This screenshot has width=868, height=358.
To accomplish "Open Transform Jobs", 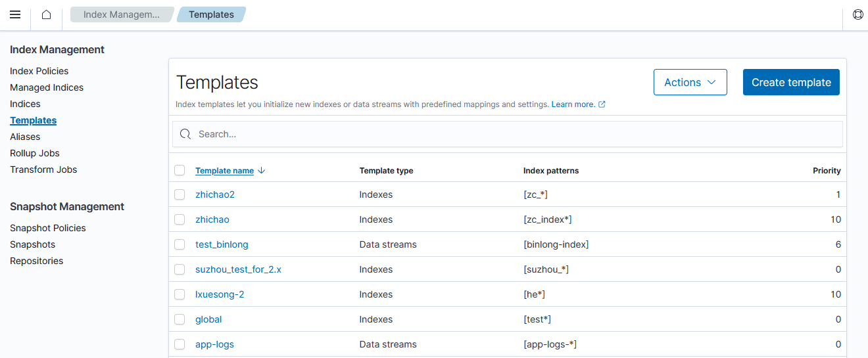I will pos(43,169).
